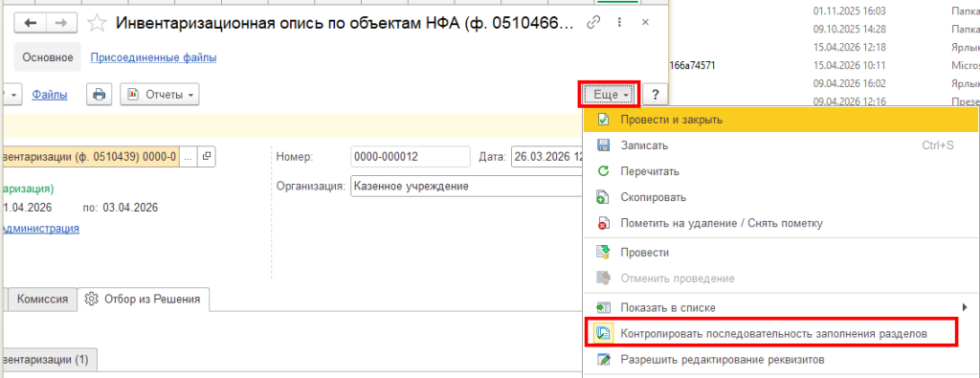Click icon next to Провести и закрыть

[603, 120]
